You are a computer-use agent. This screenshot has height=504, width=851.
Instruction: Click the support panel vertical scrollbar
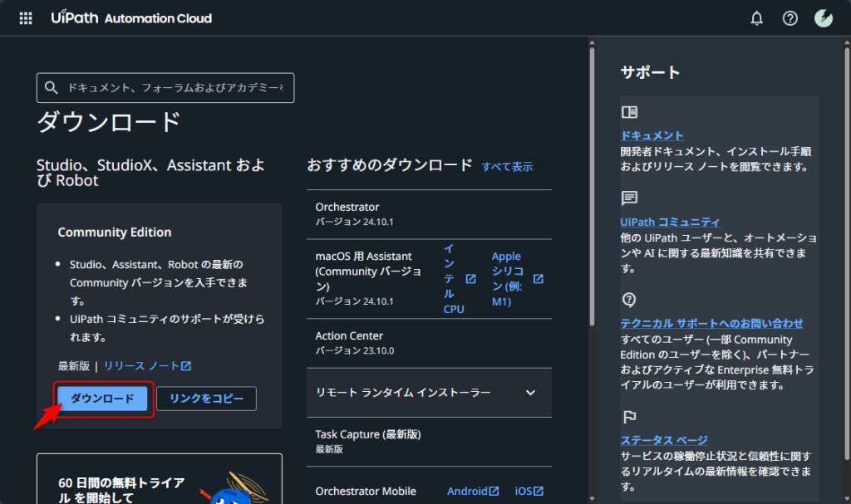tap(847, 255)
